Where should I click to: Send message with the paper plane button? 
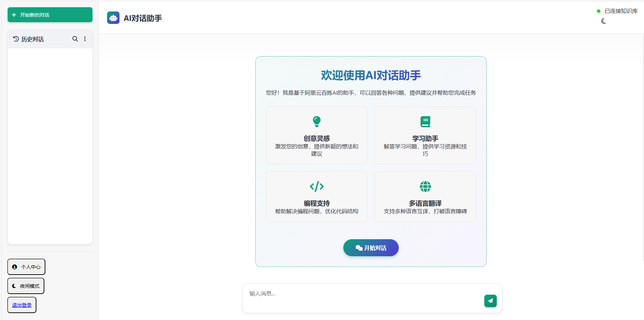click(491, 301)
